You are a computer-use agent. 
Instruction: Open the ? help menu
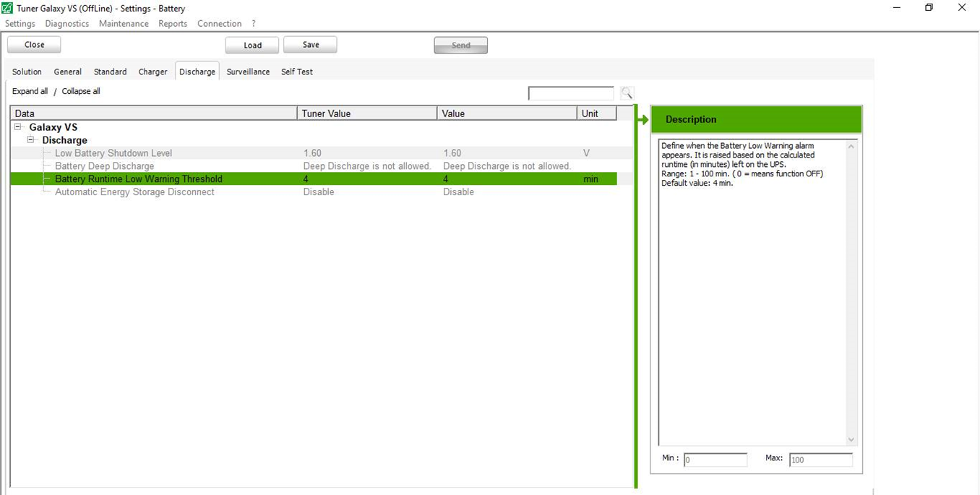(x=254, y=24)
